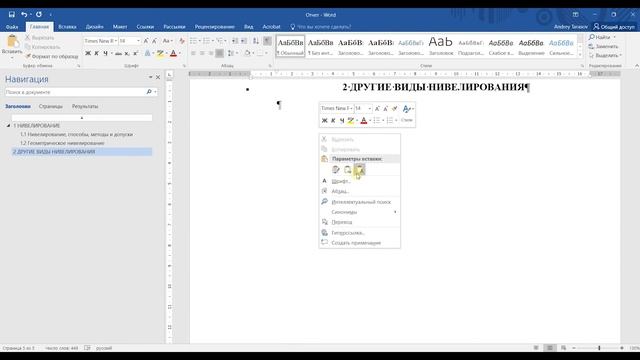Click Найти button in editing group
Image resolution: width=640 pixels, height=360 pixels.
602,37
